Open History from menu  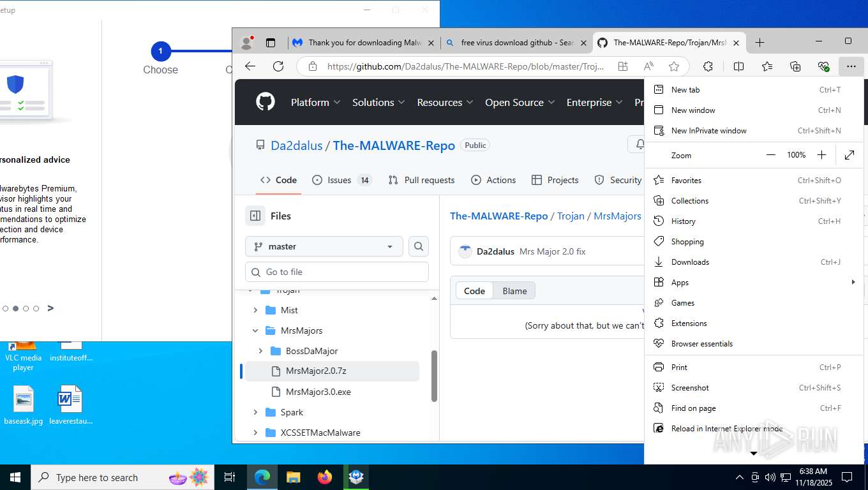(754, 221)
